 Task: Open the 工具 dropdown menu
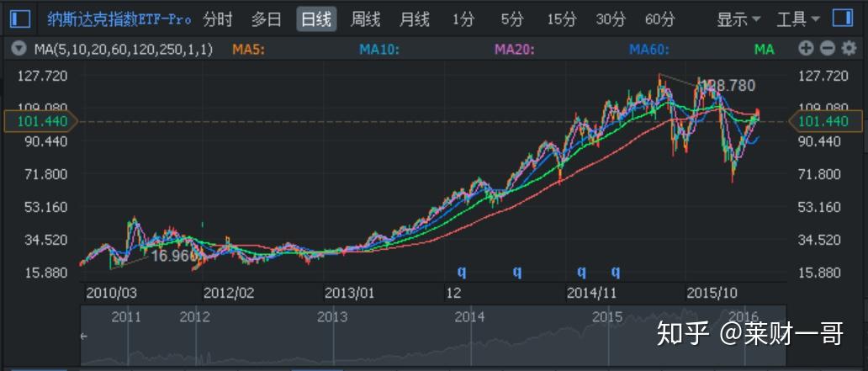coord(798,20)
